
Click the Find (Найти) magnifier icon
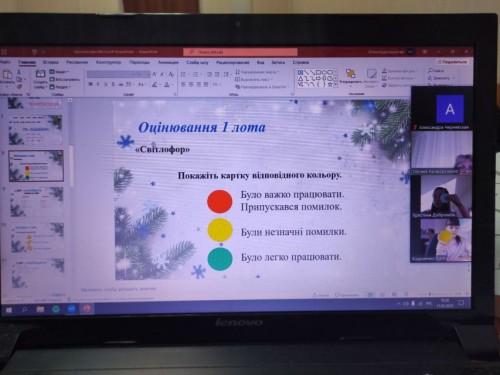click(x=430, y=70)
